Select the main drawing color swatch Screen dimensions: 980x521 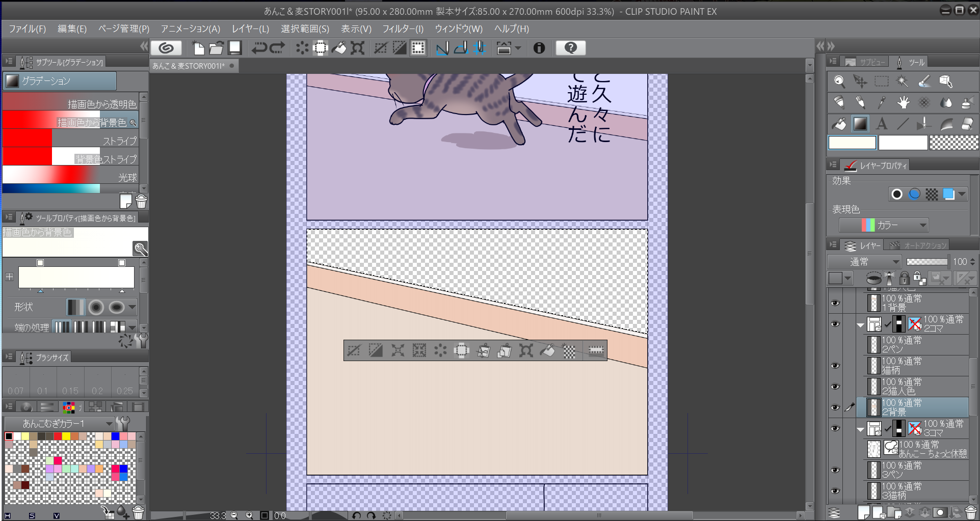pos(852,143)
